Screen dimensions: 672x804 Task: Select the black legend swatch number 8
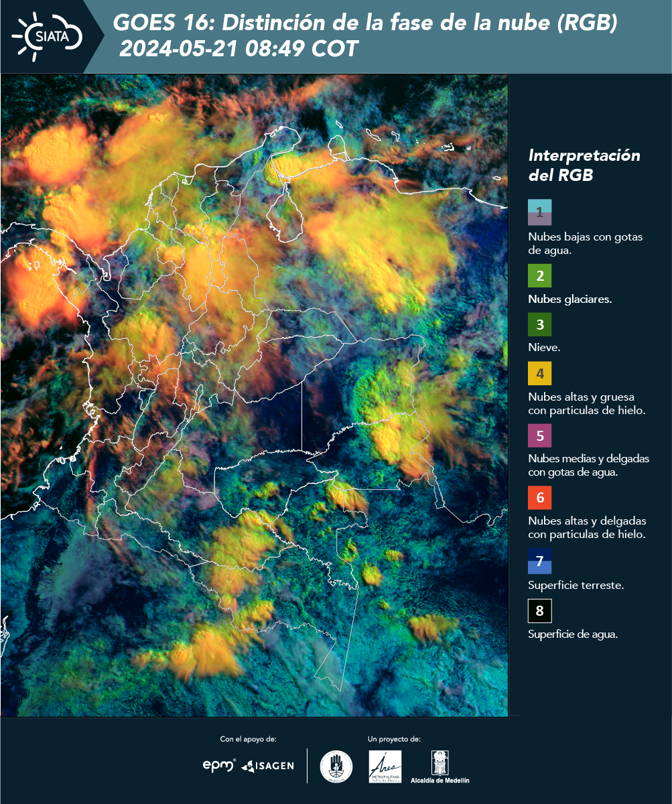pyautogui.click(x=539, y=611)
